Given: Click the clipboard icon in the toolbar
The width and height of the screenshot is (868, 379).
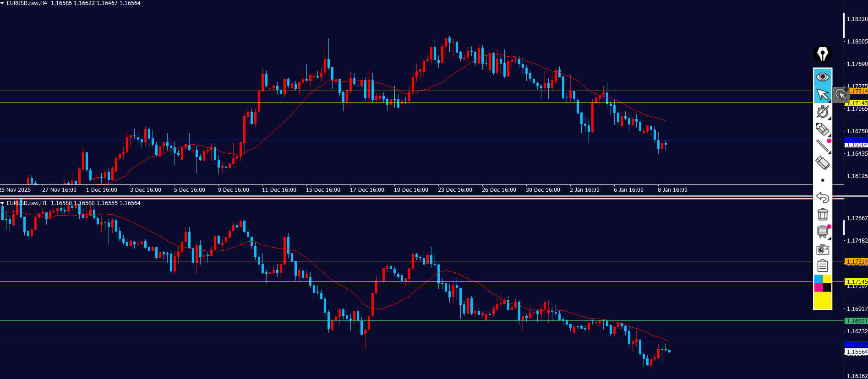Looking at the screenshot, I should pos(823,266).
